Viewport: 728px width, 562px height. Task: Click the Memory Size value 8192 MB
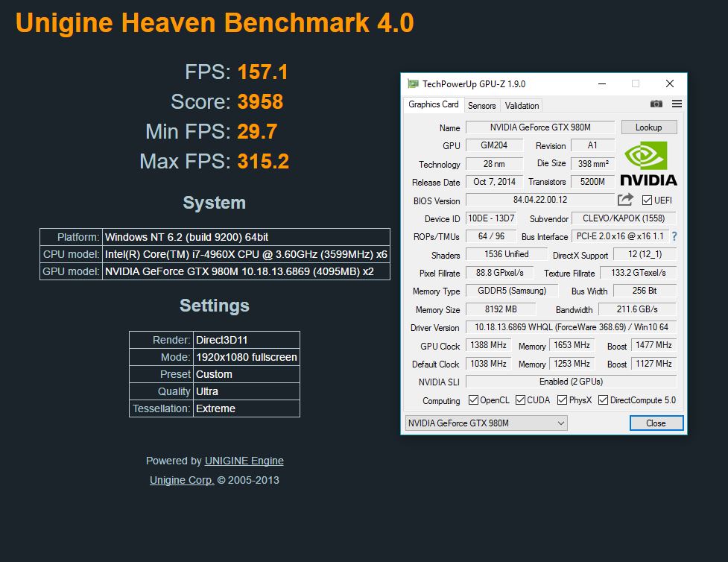(501, 309)
